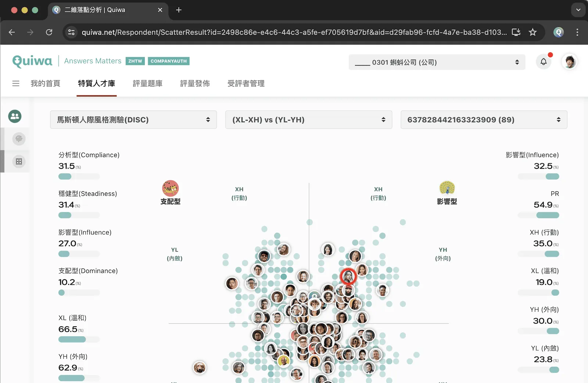This screenshot has height=383, width=588.
Task: Toggle the ZHTW language badge
Action: tap(135, 61)
